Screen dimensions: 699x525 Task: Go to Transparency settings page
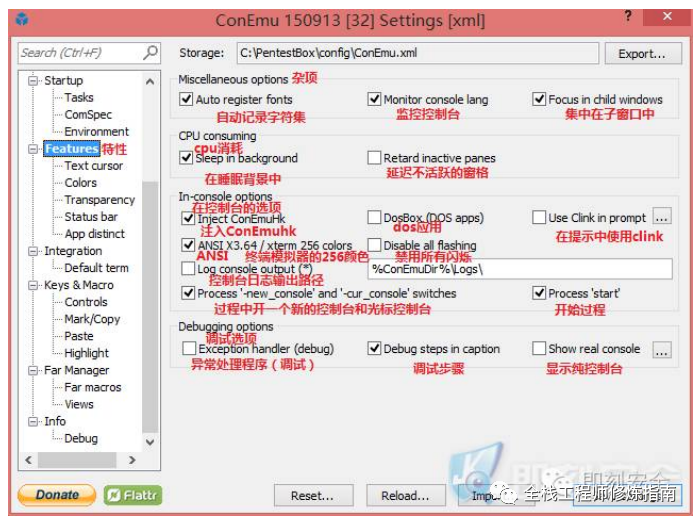[x=99, y=200]
